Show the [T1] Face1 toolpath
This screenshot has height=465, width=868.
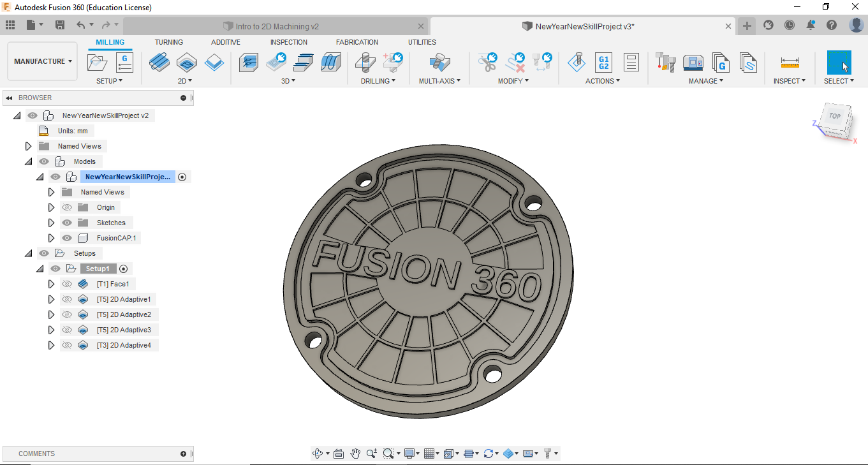[67, 284]
